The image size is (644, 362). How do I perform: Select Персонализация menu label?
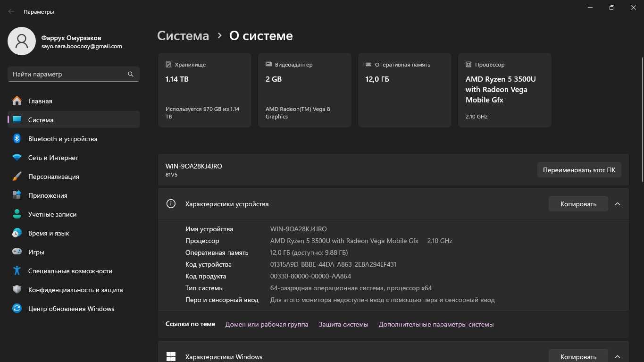54,177
